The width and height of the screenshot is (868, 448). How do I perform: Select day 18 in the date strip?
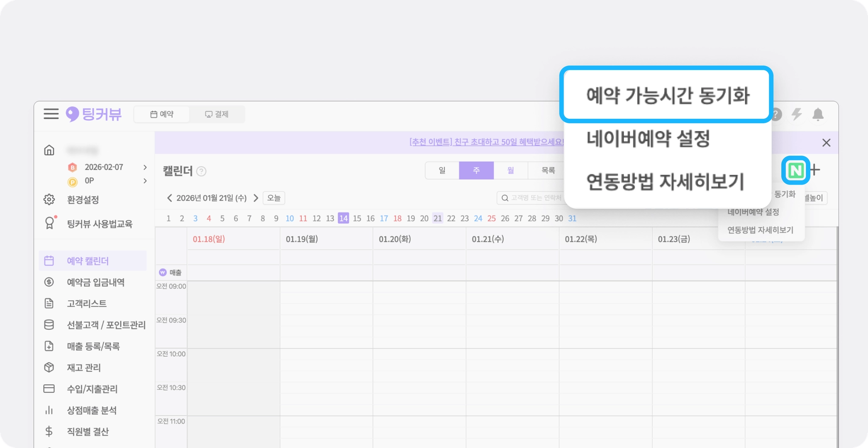point(397,218)
